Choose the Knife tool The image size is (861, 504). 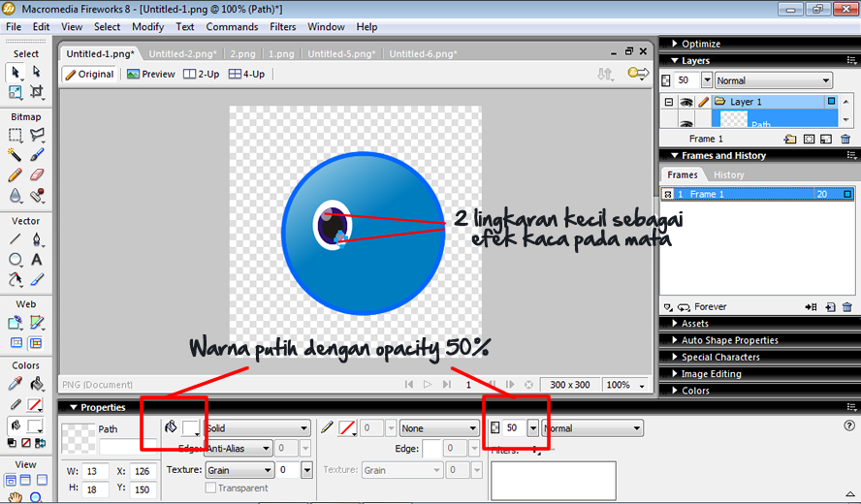[x=36, y=279]
